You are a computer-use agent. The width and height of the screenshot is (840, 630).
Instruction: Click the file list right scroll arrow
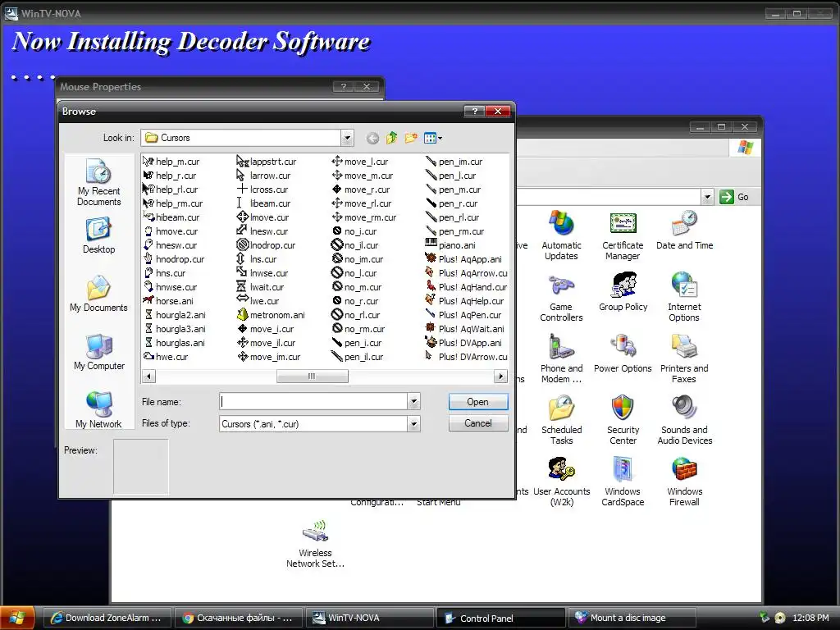point(500,376)
